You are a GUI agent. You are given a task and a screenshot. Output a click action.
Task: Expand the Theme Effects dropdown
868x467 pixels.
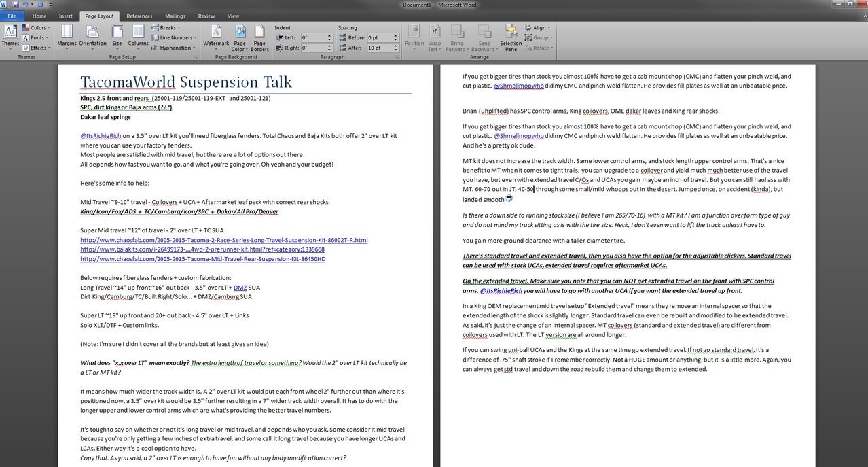point(36,48)
